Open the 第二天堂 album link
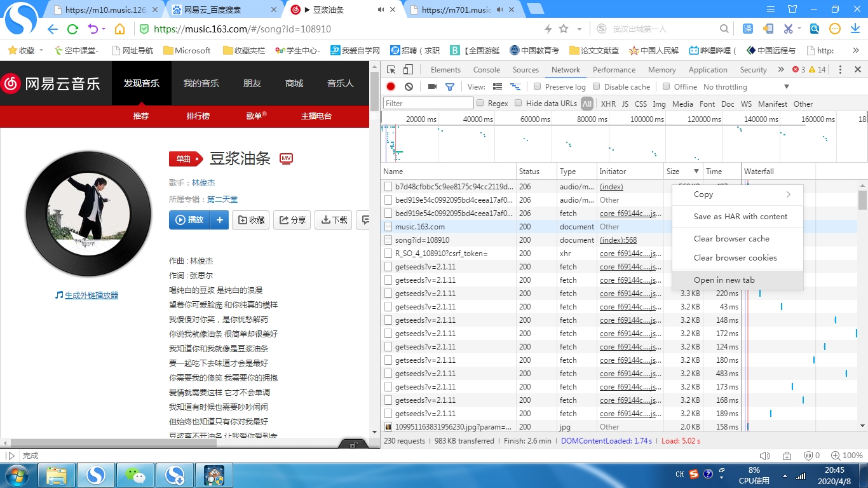 click(x=222, y=200)
